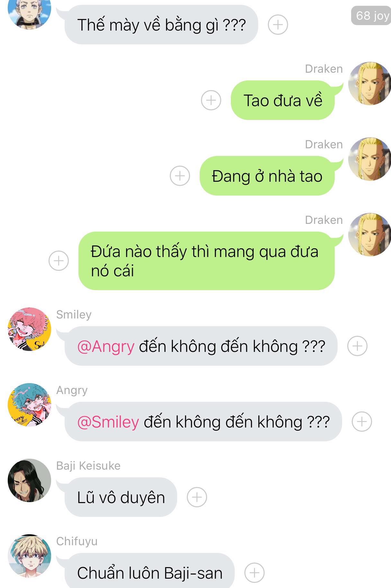
Task: Tap plus icon next to "Tao đưa về"
Action: (211, 100)
